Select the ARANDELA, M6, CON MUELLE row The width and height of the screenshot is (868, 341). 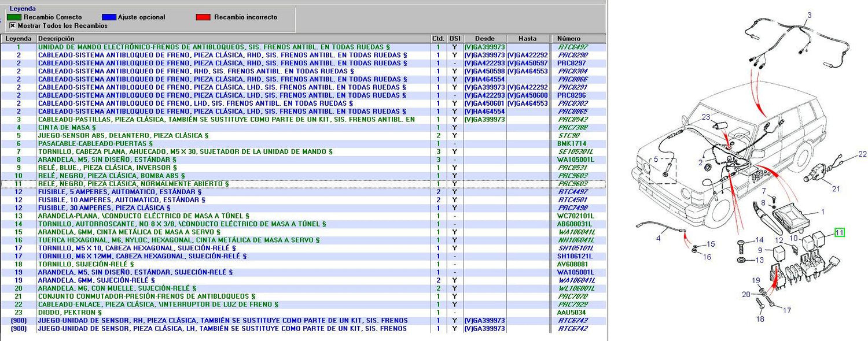coord(303,288)
